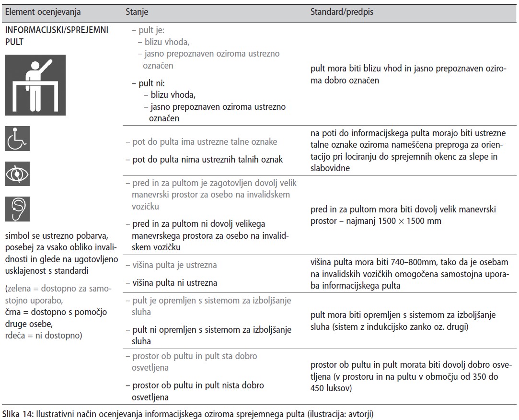Select the "Standard/predpis" column header

click(342, 12)
